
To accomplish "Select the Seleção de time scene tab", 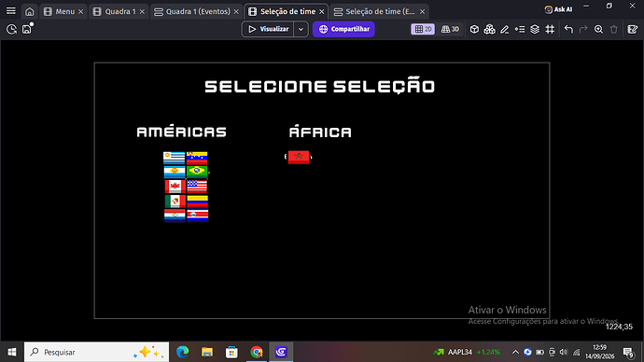I will pos(282,11).
